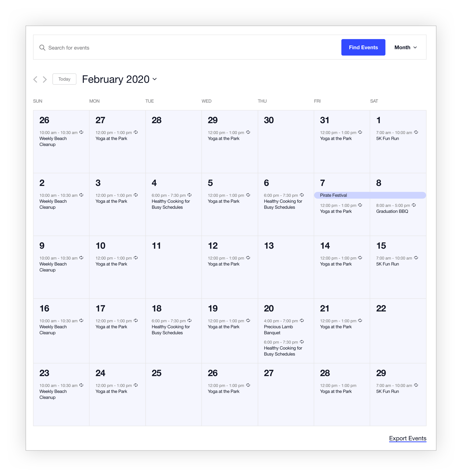Click the Find Events button
This screenshot has height=476, width=462.
[x=363, y=48]
